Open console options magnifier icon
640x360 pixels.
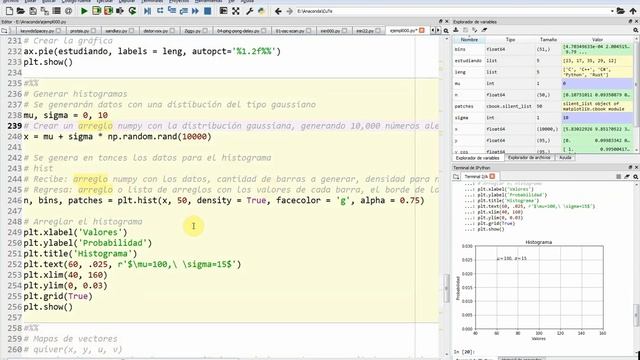tap(636, 176)
